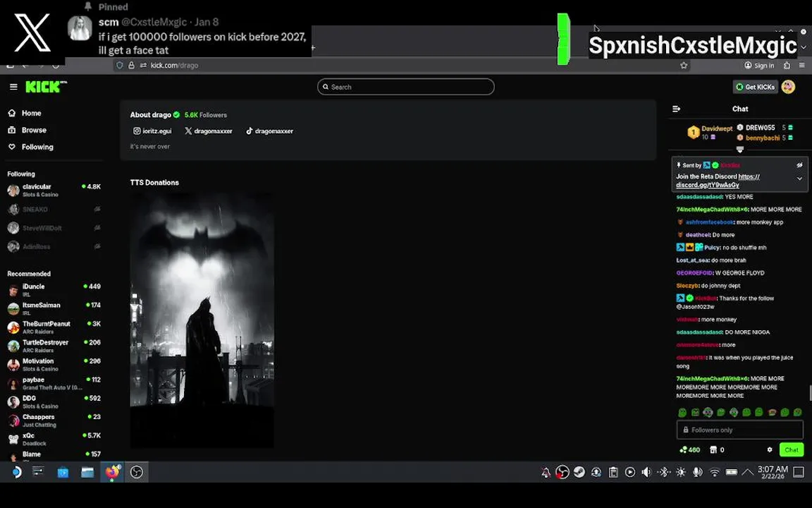This screenshot has width=812, height=508.
Task: Open the Firefox application menu
Action: [x=801, y=66]
